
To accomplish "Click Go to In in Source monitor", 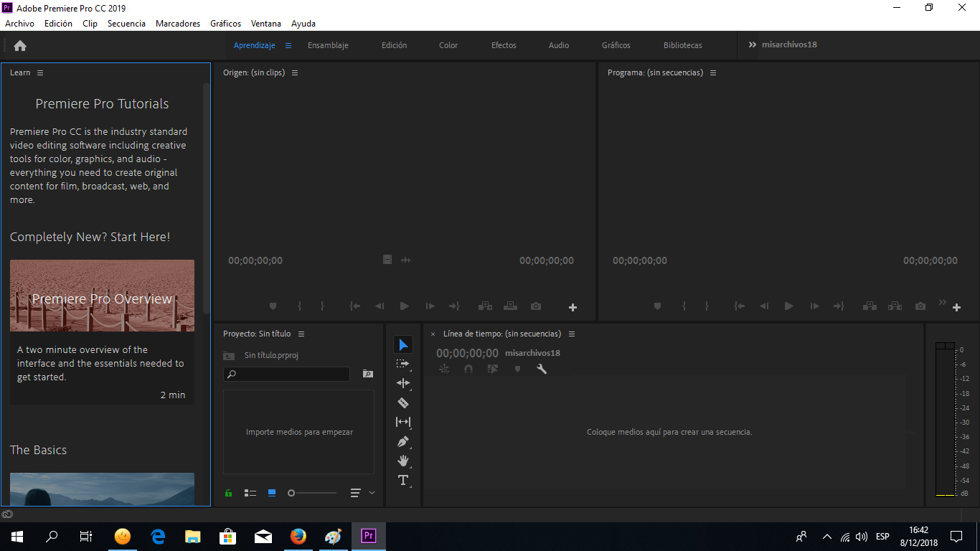I will (354, 306).
